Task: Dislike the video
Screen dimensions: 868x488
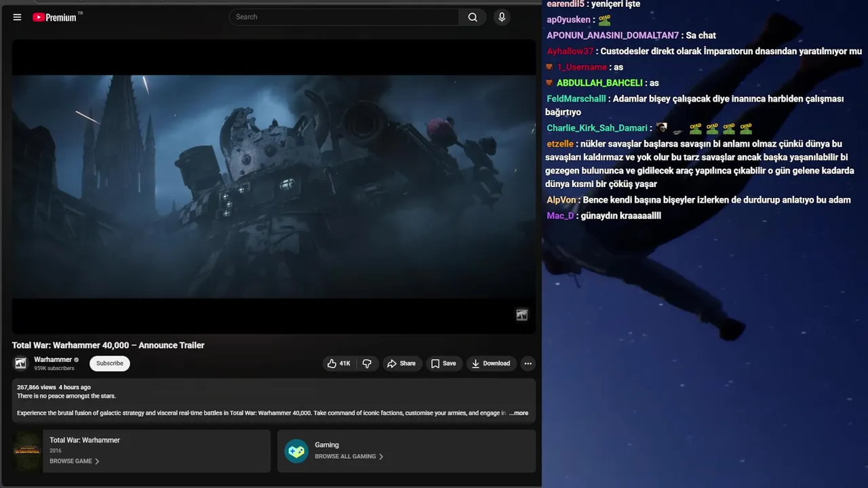Action: pyautogui.click(x=367, y=363)
